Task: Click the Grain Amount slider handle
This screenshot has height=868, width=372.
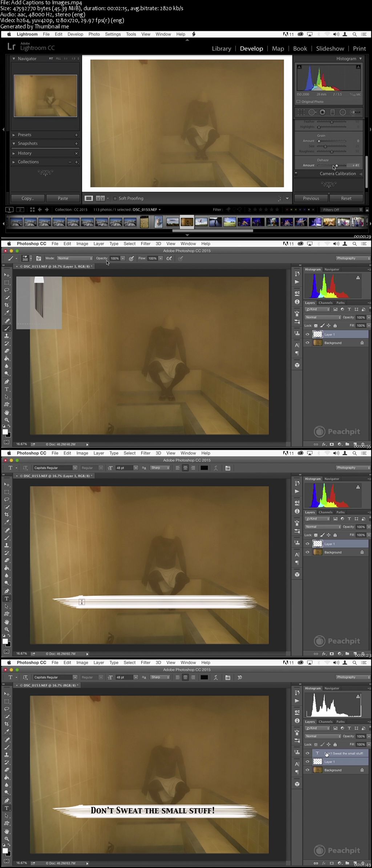Action: [319, 141]
